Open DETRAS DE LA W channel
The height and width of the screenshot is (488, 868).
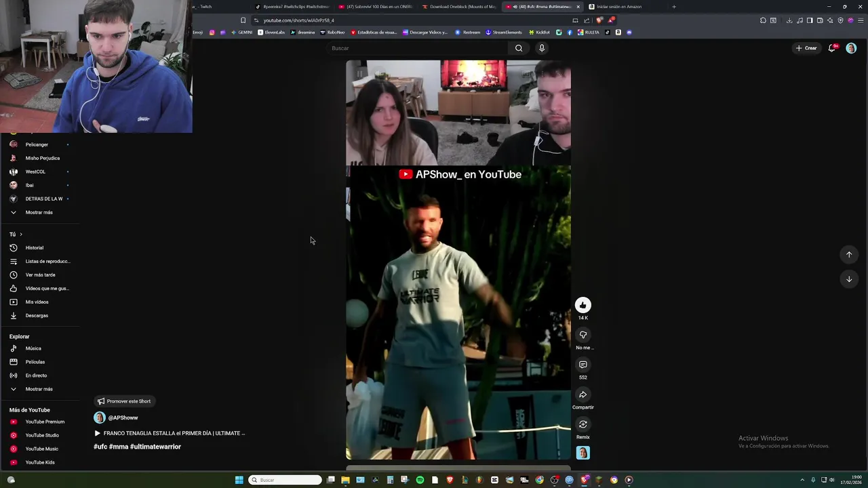(x=41, y=199)
